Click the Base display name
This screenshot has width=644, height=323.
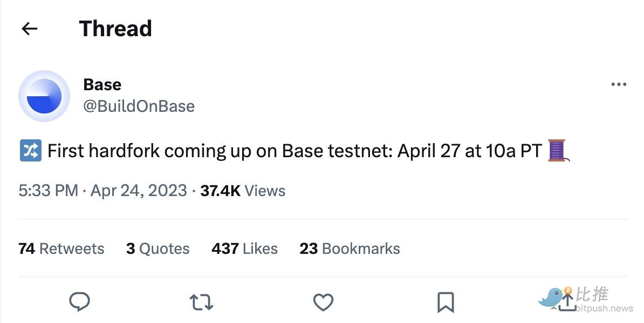point(102,84)
